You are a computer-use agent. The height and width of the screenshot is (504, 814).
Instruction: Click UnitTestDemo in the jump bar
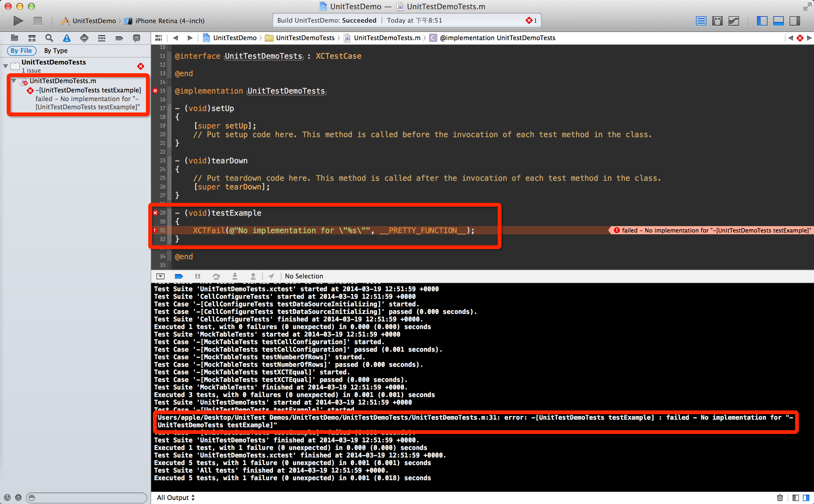point(230,38)
